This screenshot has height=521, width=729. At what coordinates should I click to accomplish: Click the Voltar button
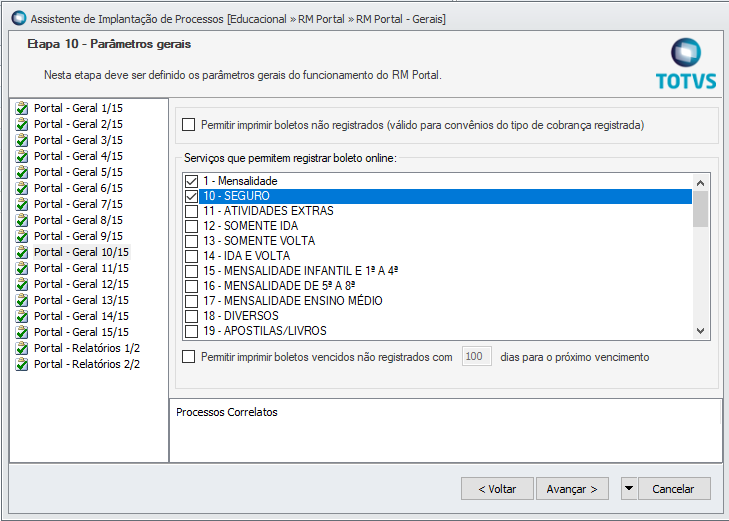click(x=497, y=488)
